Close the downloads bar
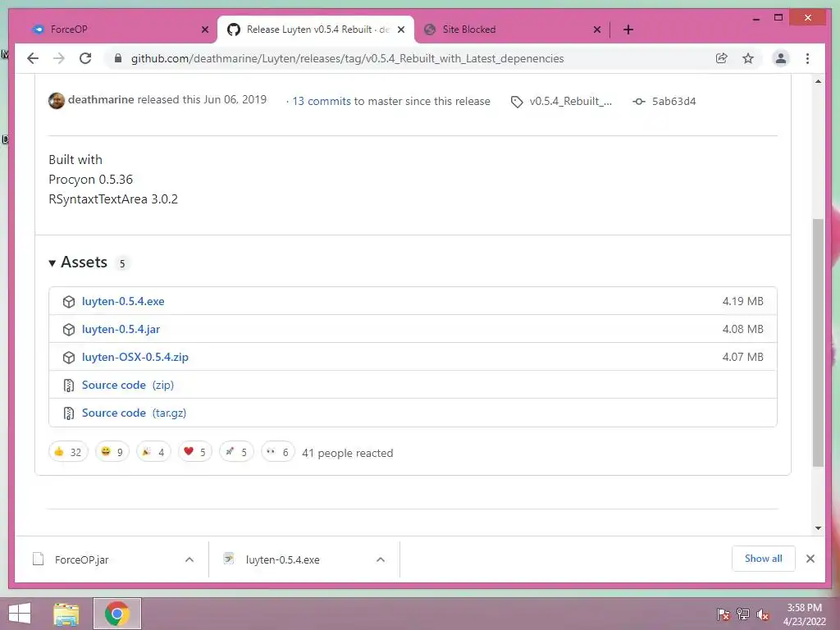 click(x=810, y=559)
